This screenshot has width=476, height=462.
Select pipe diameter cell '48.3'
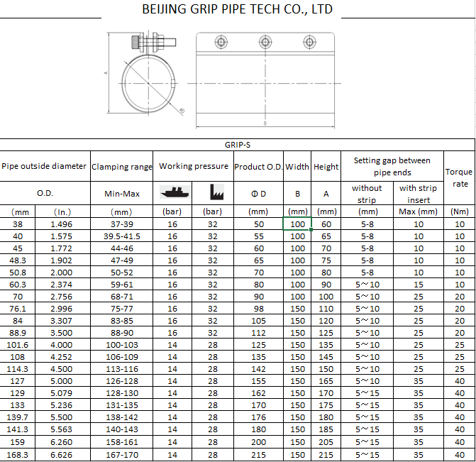[18, 260]
